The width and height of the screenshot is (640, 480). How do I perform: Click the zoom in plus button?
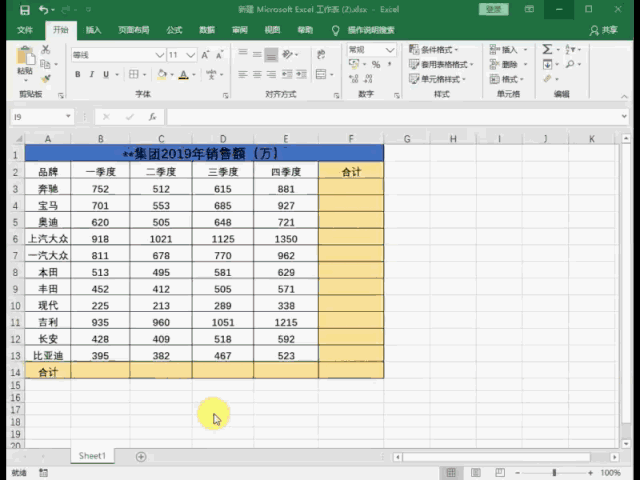click(x=590, y=473)
